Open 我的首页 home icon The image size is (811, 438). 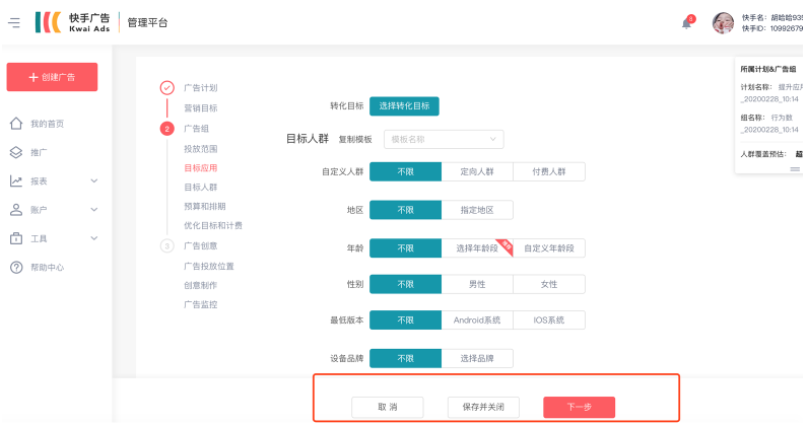pyautogui.click(x=16, y=124)
